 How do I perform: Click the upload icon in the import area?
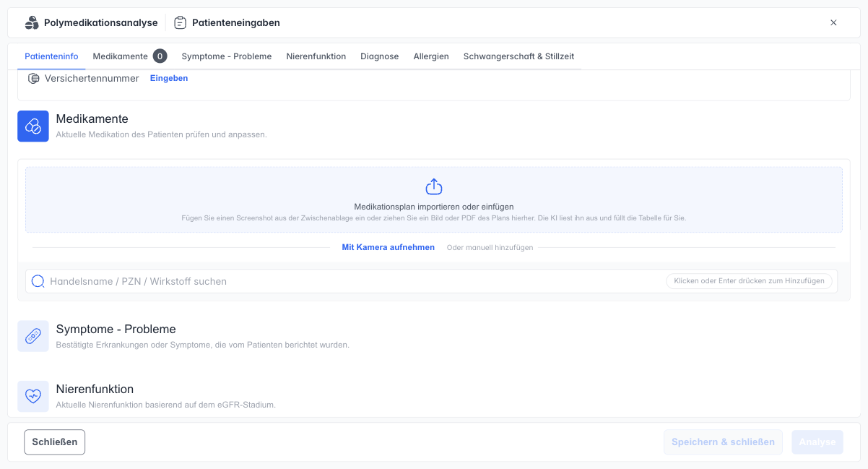click(434, 187)
